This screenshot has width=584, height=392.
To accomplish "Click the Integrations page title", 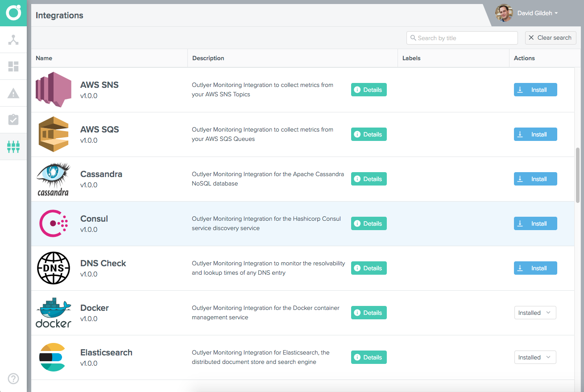I will (59, 15).
